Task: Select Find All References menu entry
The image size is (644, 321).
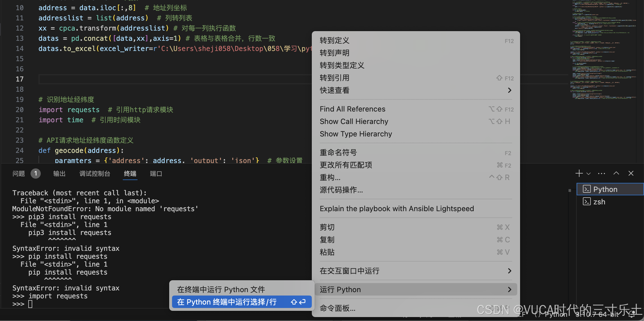Action: coord(353,109)
